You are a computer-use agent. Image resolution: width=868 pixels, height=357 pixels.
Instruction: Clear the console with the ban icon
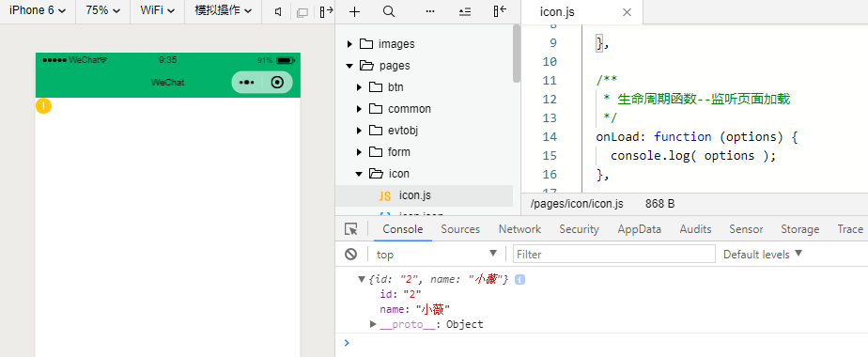tap(351, 254)
